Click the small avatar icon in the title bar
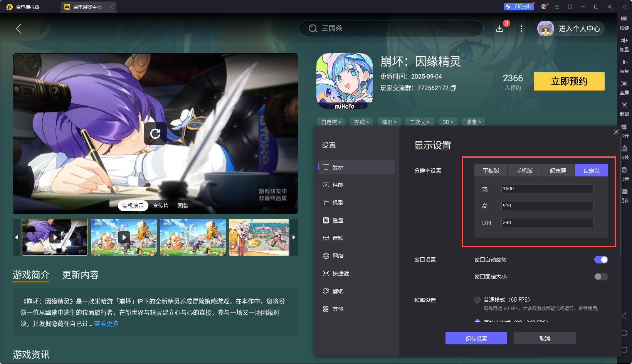This screenshot has height=364, width=632. point(544,7)
